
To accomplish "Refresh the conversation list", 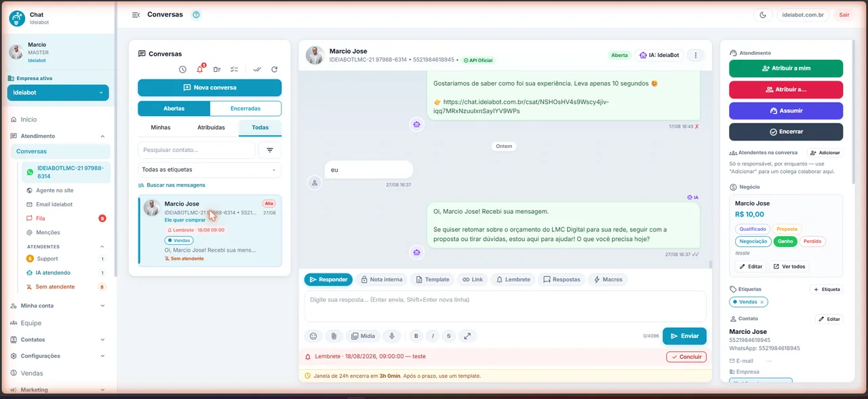I will pyautogui.click(x=275, y=69).
